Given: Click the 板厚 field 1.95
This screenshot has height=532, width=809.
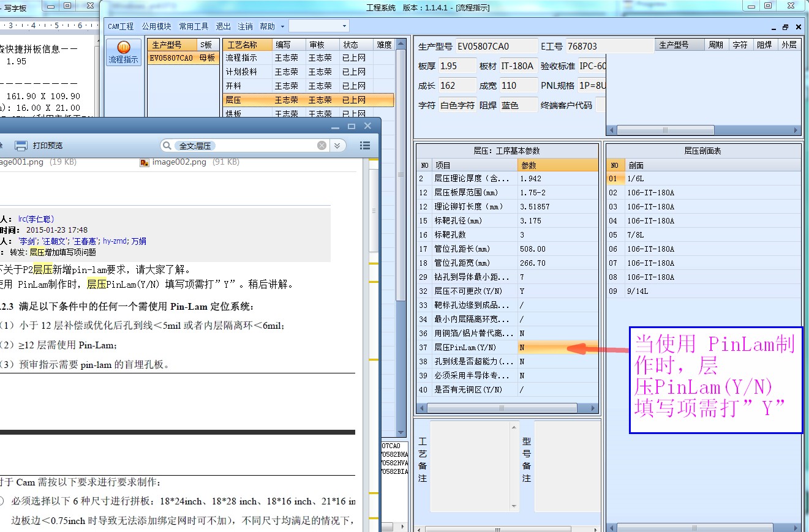Looking at the screenshot, I should coord(457,66).
